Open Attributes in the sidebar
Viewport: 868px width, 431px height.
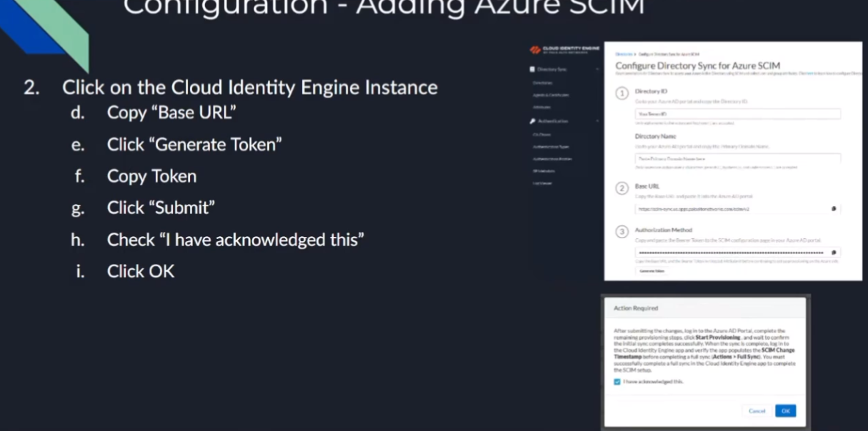tap(542, 107)
